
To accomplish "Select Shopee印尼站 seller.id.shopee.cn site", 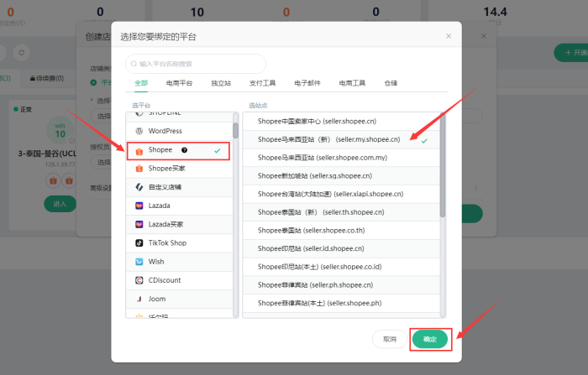I will click(341, 249).
